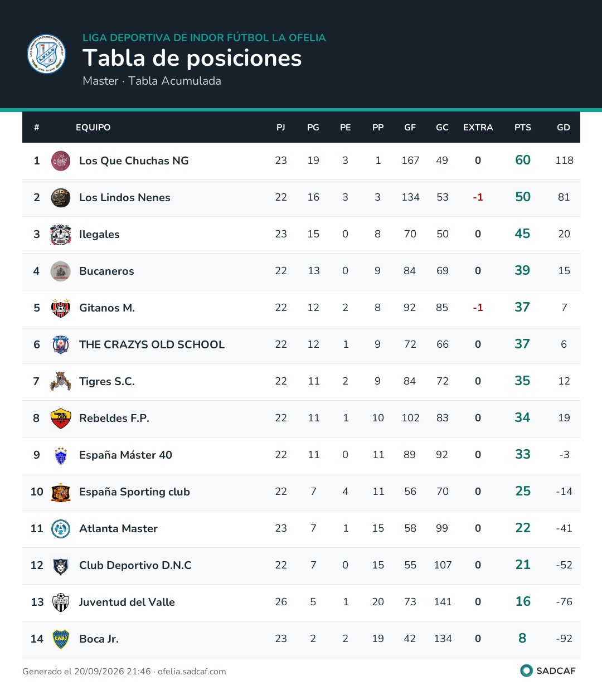Select the PTS column header

523,128
